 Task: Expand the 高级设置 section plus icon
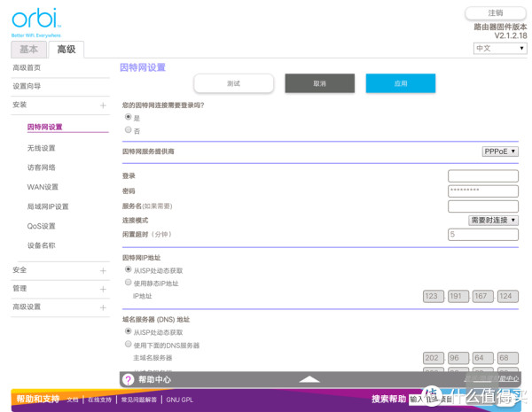(x=103, y=307)
